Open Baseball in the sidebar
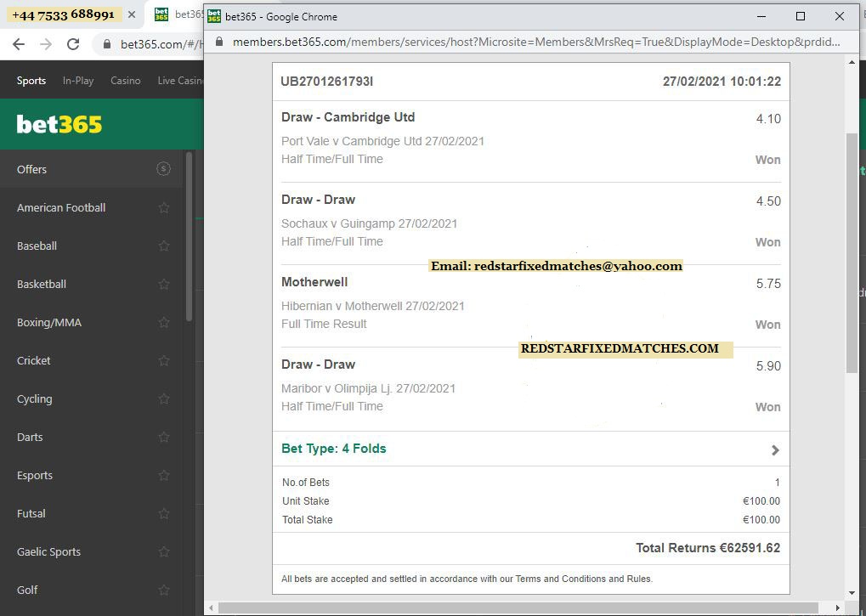This screenshot has width=866, height=616. (91, 246)
